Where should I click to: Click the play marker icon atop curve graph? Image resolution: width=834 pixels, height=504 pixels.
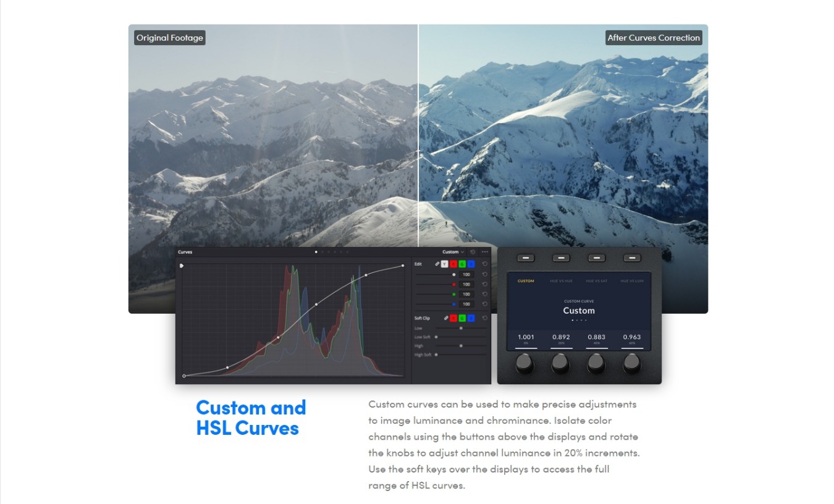[x=182, y=266]
